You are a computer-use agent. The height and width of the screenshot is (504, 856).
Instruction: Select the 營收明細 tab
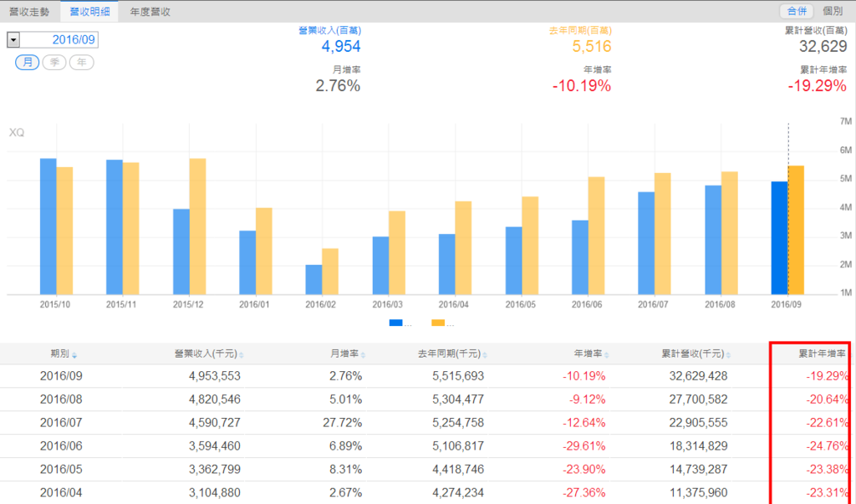coord(89,12)
